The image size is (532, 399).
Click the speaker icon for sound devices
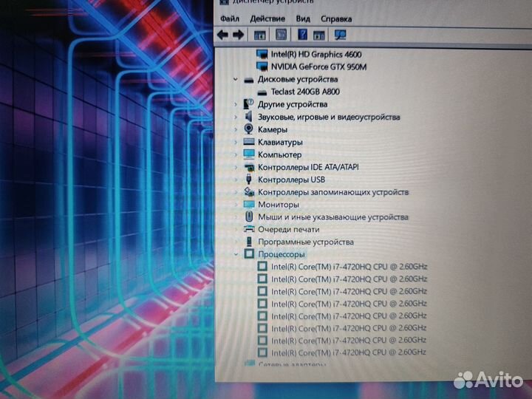(249, 117)
